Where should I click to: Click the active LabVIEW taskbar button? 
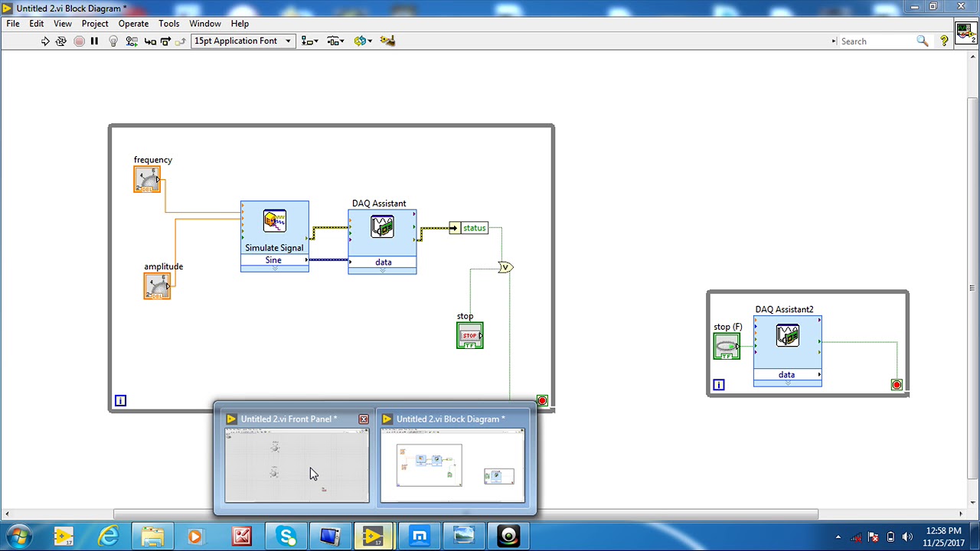(374, 537)
